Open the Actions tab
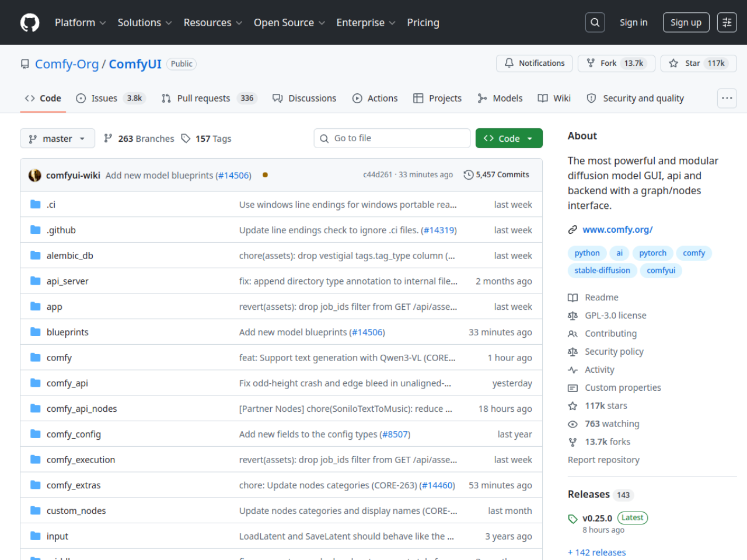 pos(375,98)
